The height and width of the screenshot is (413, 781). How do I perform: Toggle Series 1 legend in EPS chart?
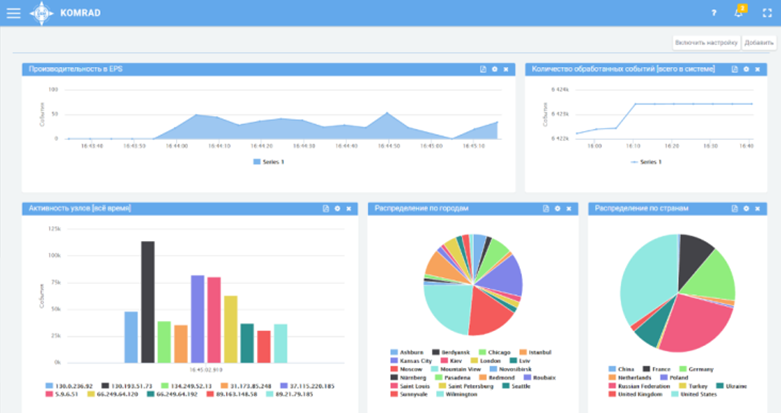pos(269,162)
